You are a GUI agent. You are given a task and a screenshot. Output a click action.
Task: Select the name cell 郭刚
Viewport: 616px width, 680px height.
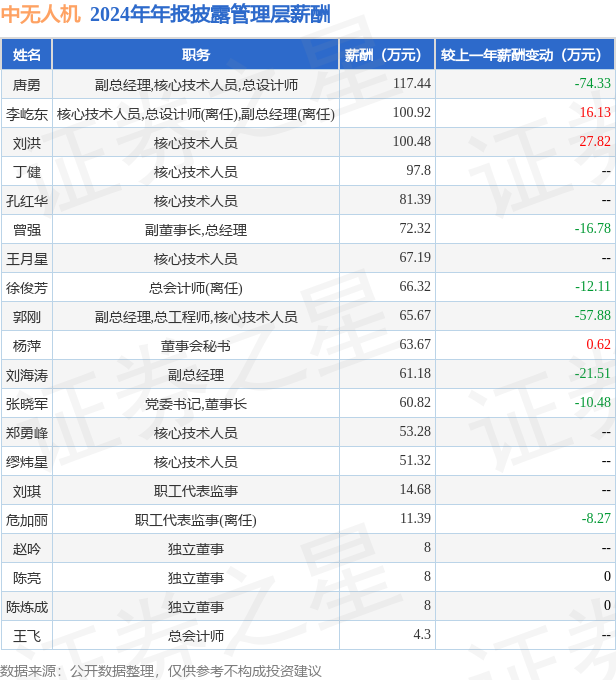point(26,317)
